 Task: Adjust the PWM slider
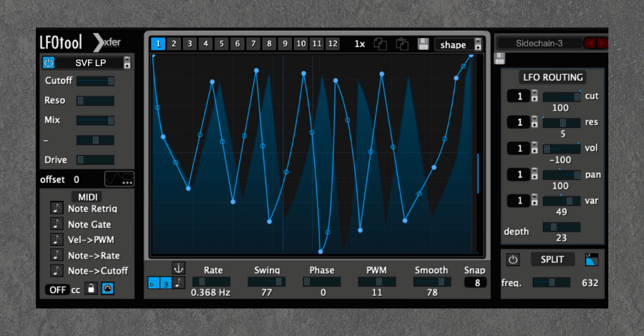click(377, 282)
